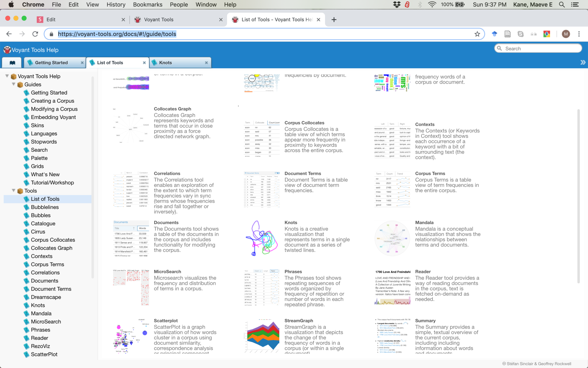
Task: Collapse the Voyant Tools Help tree root
Action: click(7, 76)
